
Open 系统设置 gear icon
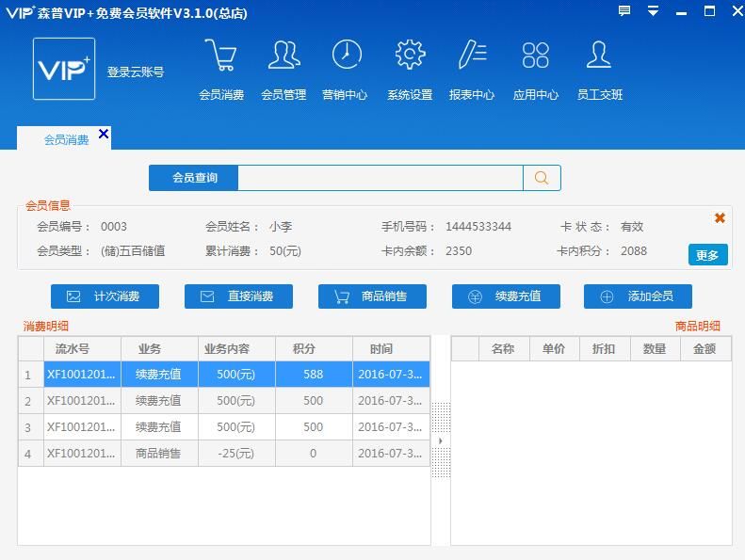[x=410, y=56]
